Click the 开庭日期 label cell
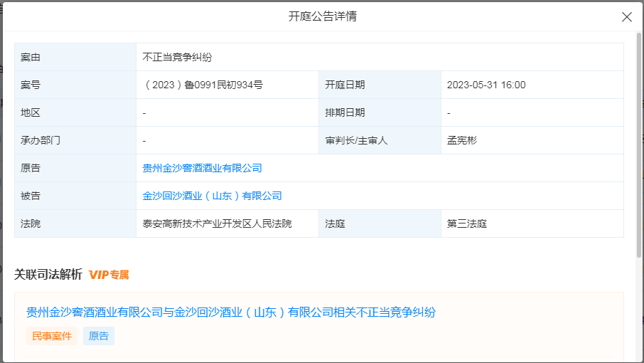Viewport: 644px width, 363px height. click(380, 85)
